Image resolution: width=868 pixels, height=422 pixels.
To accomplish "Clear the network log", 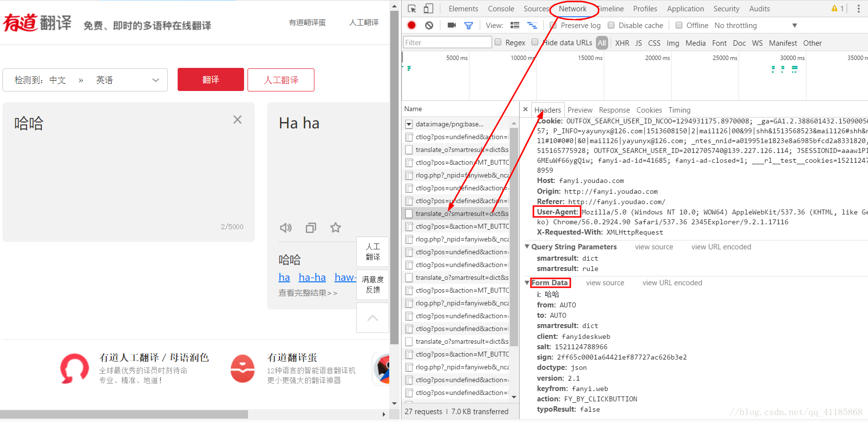I will click(429, 25).
